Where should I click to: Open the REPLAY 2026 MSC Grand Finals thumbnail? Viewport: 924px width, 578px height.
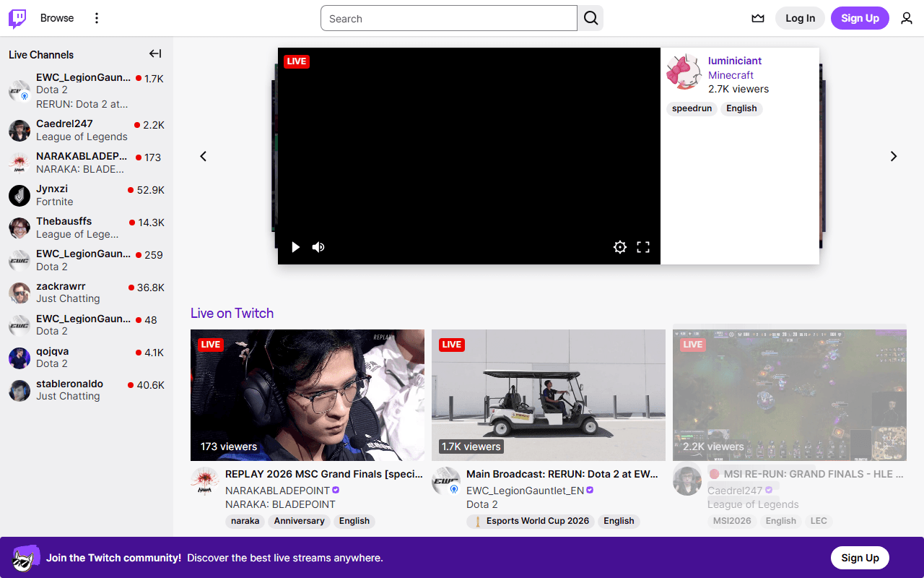(x=308, y=395)
